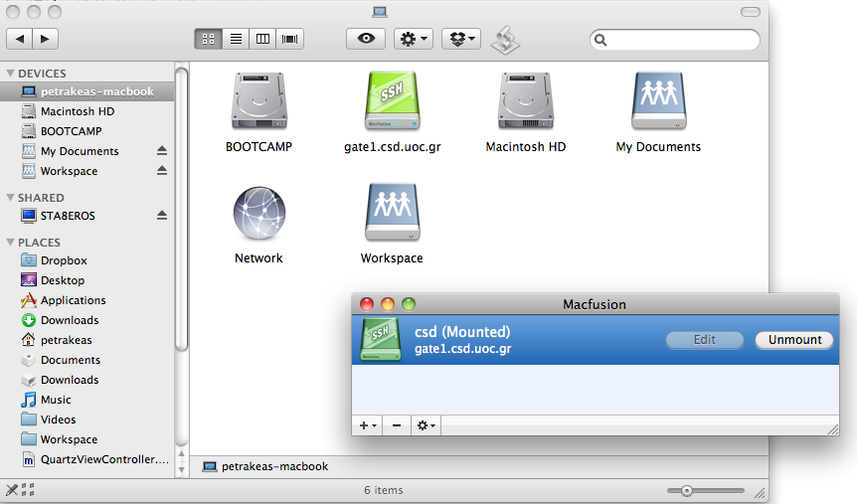Collapse the DEVICES sidebar section
The height and width of the screenshot is (504, 857).
coord(10,73)
